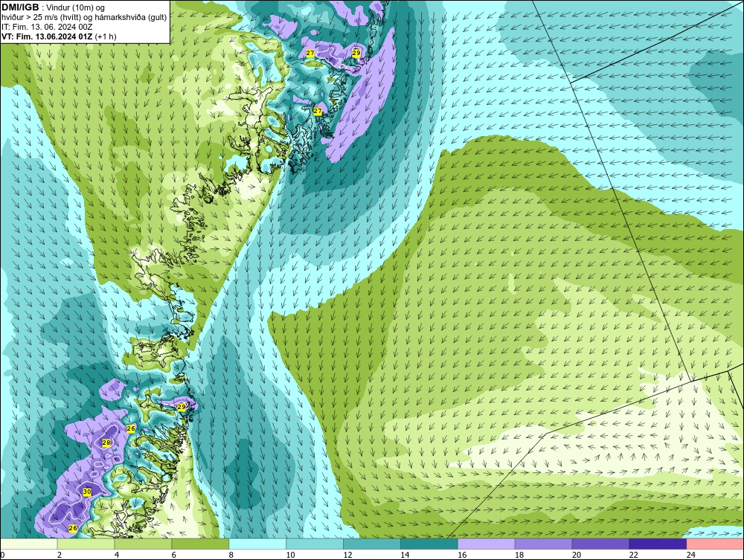Click the 'hviður > 25 m/s (hvítt)' description line
Image resolution: width=744 pixels, height=560 pixels.
click(85, 18)
